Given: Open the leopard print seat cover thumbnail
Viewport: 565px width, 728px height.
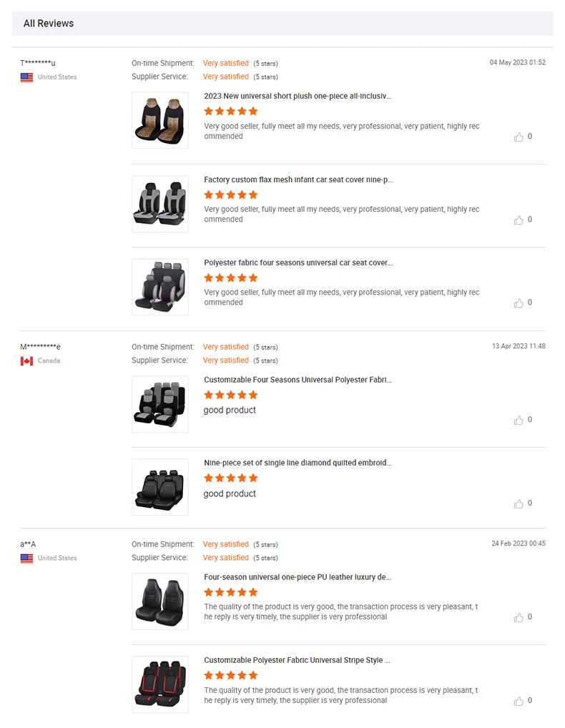Looking at the screenshot, I should coord(159,120).
